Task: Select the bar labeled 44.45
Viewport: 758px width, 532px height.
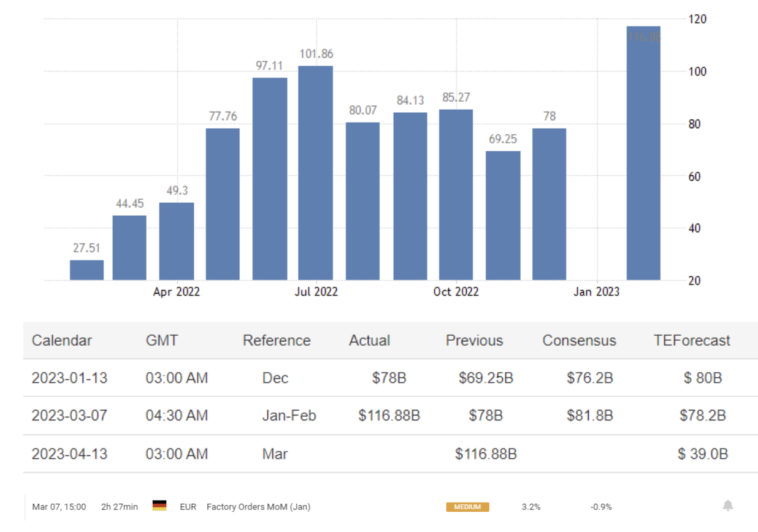Action: coord(129,248)
